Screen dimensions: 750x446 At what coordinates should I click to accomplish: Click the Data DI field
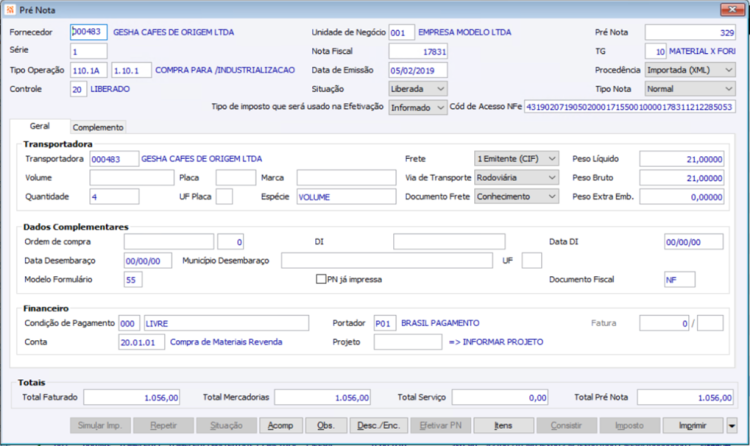(694, 242)
